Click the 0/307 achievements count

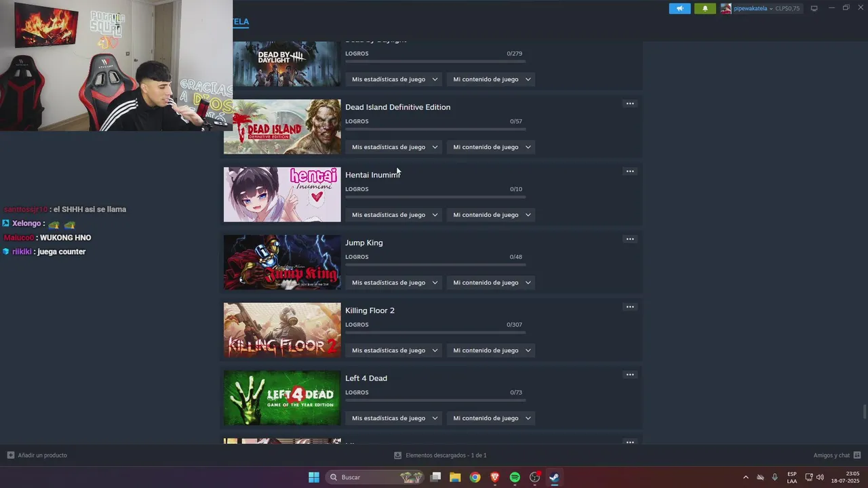click(x=515, y=325)
